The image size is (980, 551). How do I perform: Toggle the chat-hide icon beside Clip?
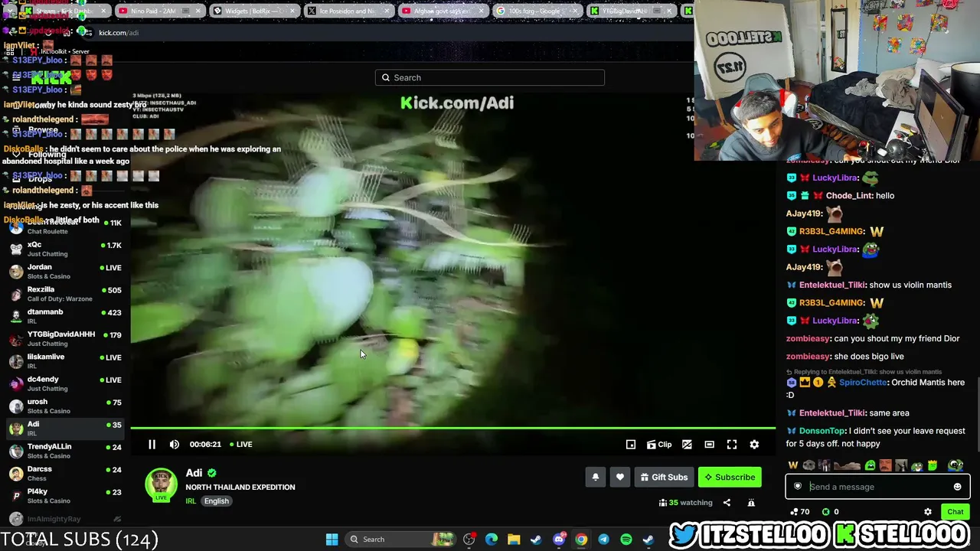[x=687, y=445]
